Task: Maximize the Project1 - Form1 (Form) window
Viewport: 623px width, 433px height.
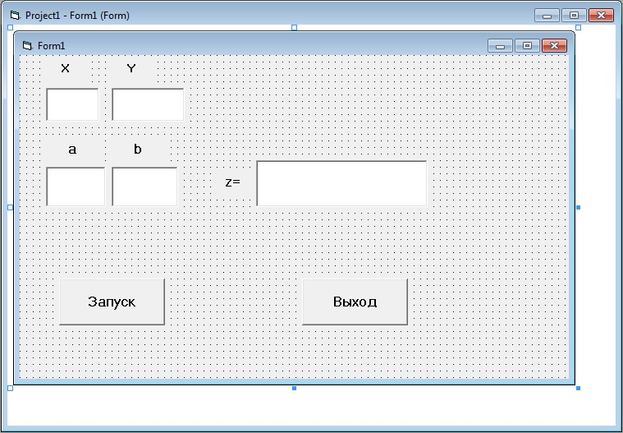Action: pos(574,15)
